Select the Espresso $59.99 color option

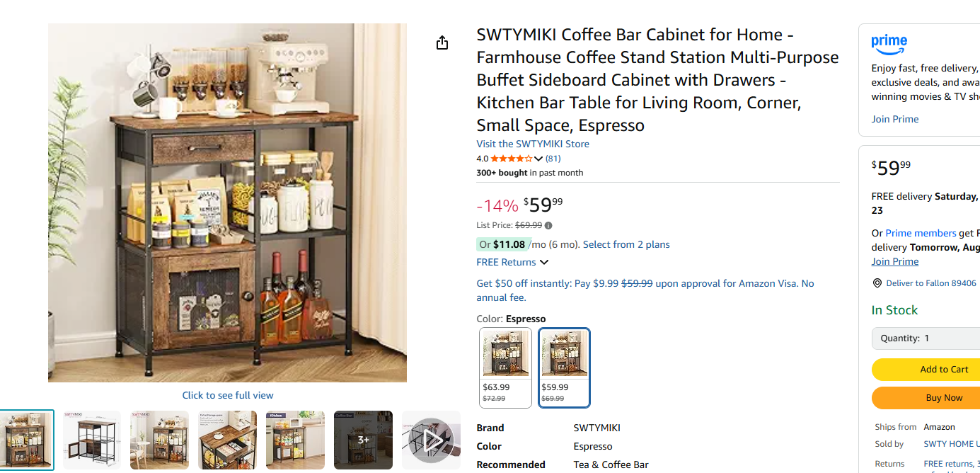pos(564,367)
